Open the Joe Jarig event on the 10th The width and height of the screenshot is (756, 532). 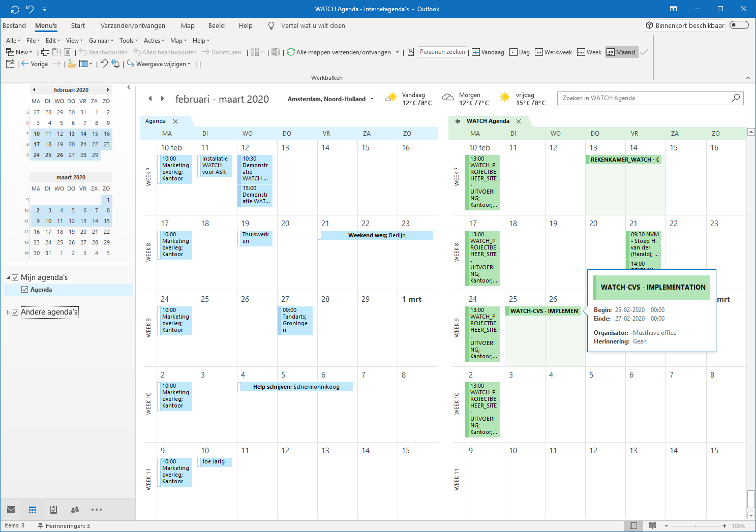point(215,462)
